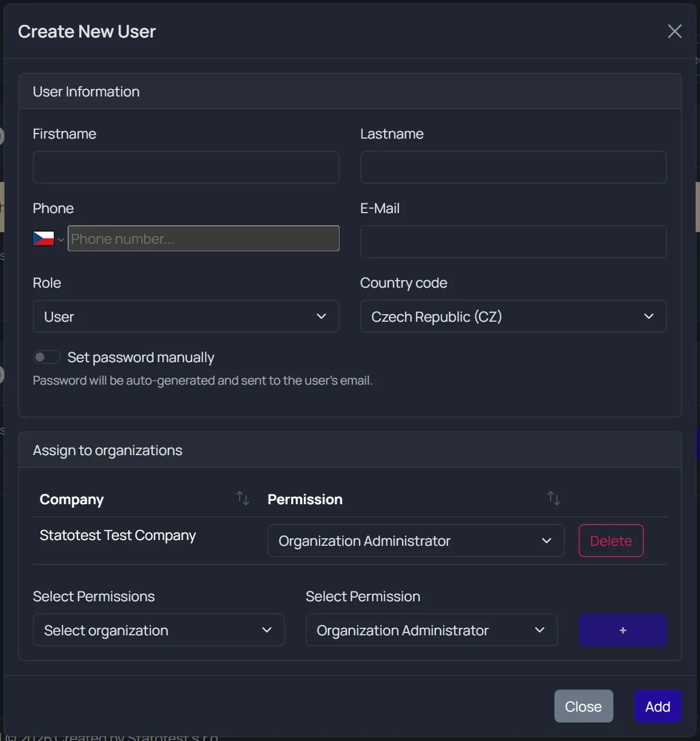This screenshot has width=700, height=741.
Task: Sort the table by Permission column
Action: (553, 498)
